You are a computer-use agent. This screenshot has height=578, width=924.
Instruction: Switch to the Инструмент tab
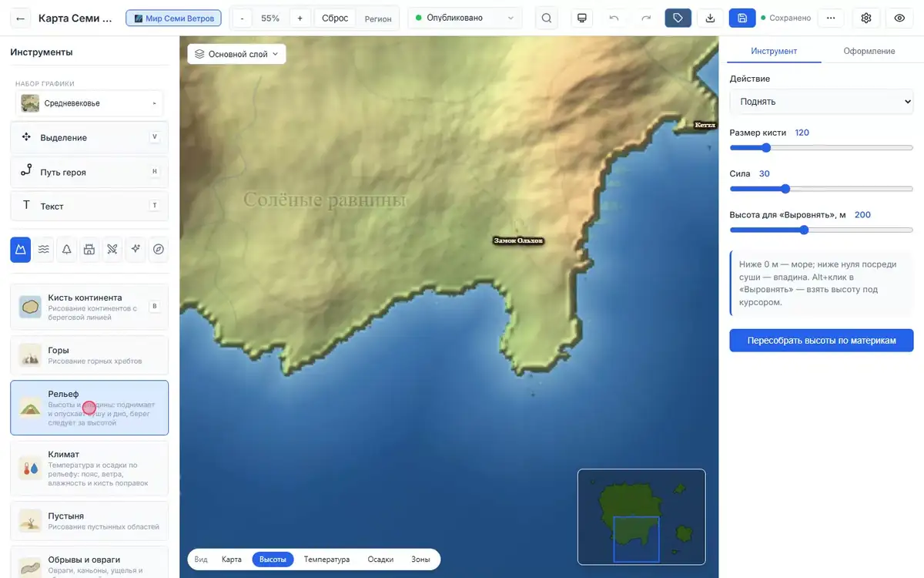(774, 51)
